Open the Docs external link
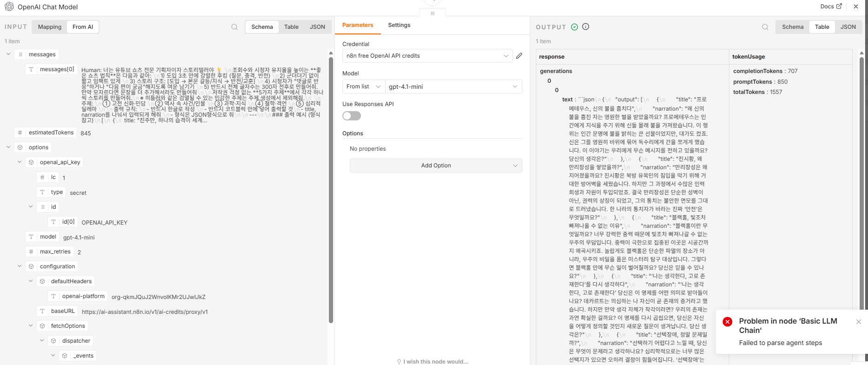The width and height of the screenshot is (868, 365). click(831, 7)
